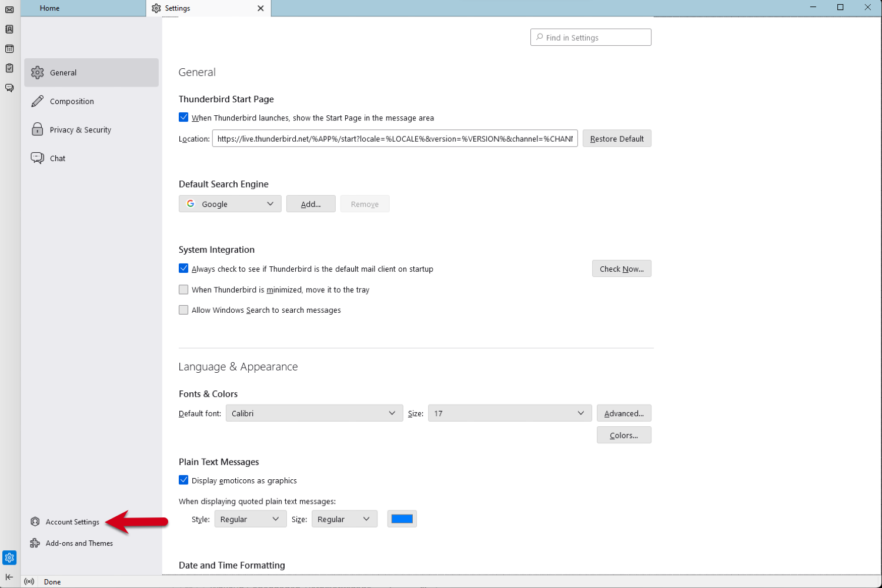
Task: Select the Composition settings category
Action: 71,101
